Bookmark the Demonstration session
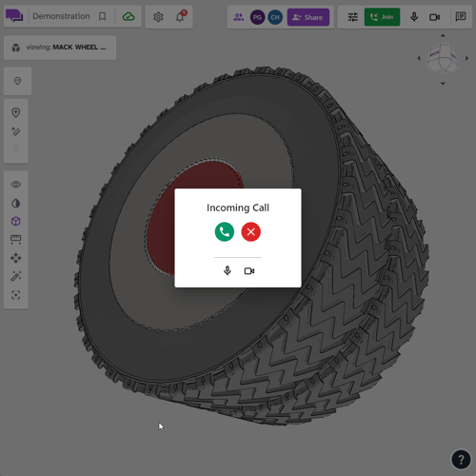Image resolution: width=476 pixels, height=476 pixels. [x=102, y=16]
